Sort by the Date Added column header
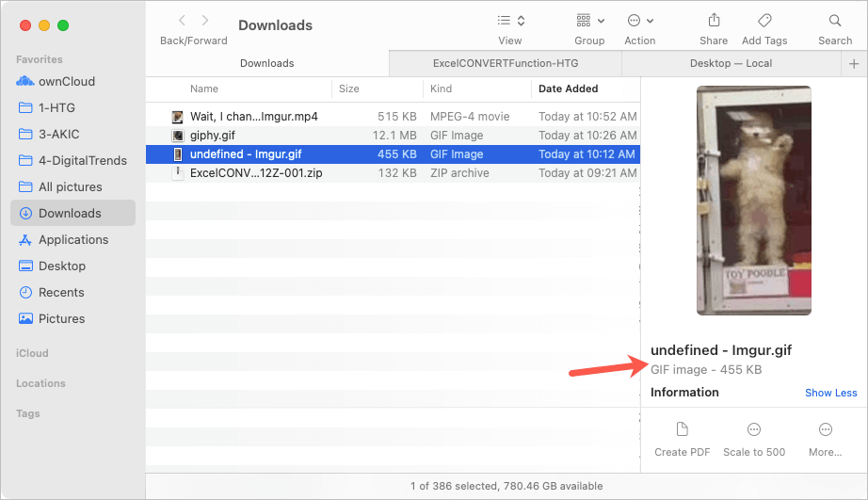 pyautogui.click(x=568, y=89)
